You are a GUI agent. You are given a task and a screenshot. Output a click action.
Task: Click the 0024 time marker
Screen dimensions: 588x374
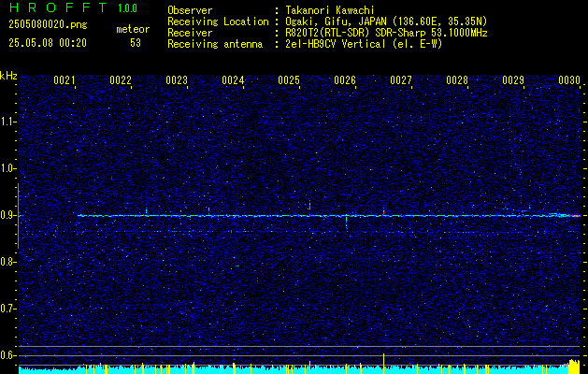point(233,80)
